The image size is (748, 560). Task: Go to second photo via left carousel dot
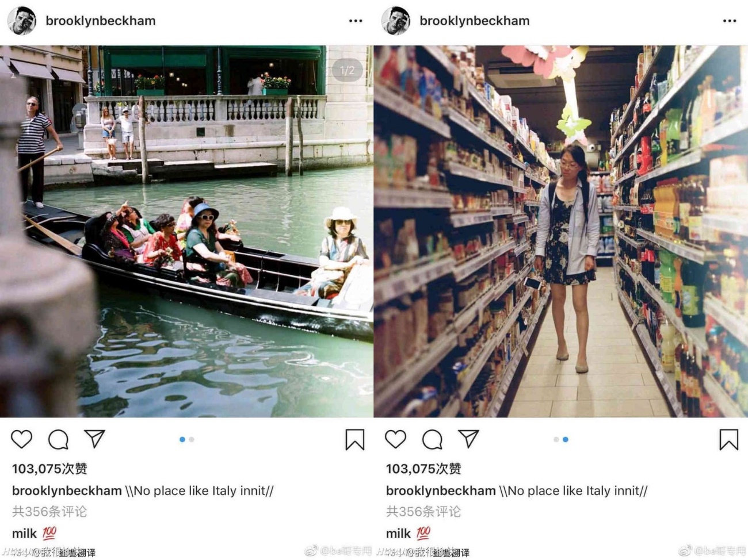192,439
